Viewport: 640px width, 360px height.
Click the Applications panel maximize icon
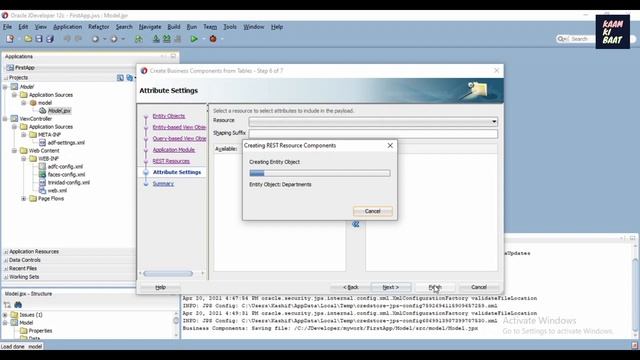pos(173,56)
